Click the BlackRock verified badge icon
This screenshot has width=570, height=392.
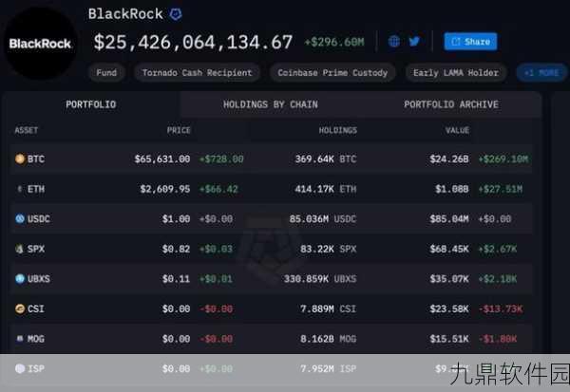click(176, 14)
